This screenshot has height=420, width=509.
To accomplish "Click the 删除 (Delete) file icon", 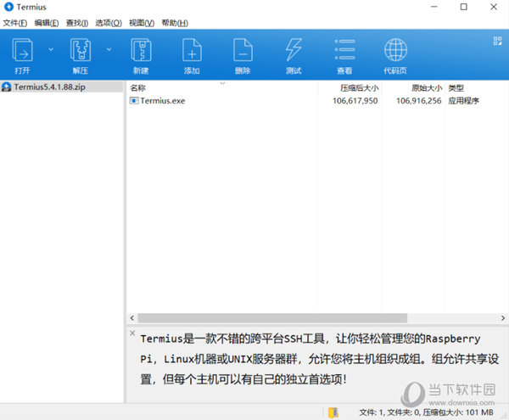I will [243, 50].
